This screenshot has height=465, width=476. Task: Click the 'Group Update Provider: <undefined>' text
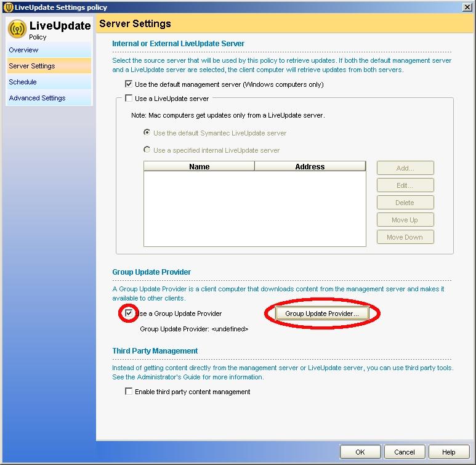pyautogui.click(x=194, y=329)
